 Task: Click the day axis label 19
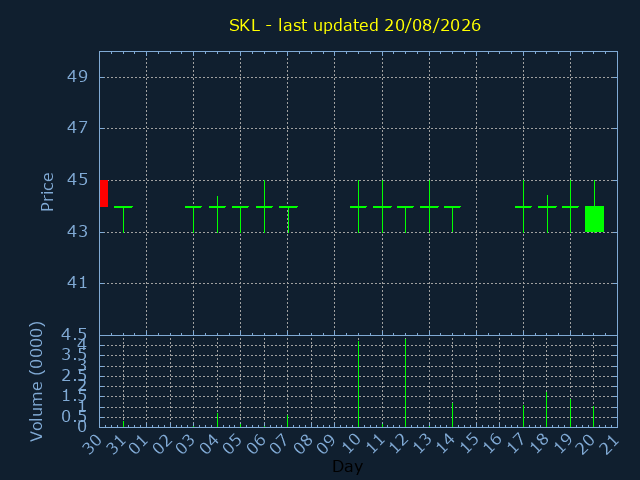563,444
